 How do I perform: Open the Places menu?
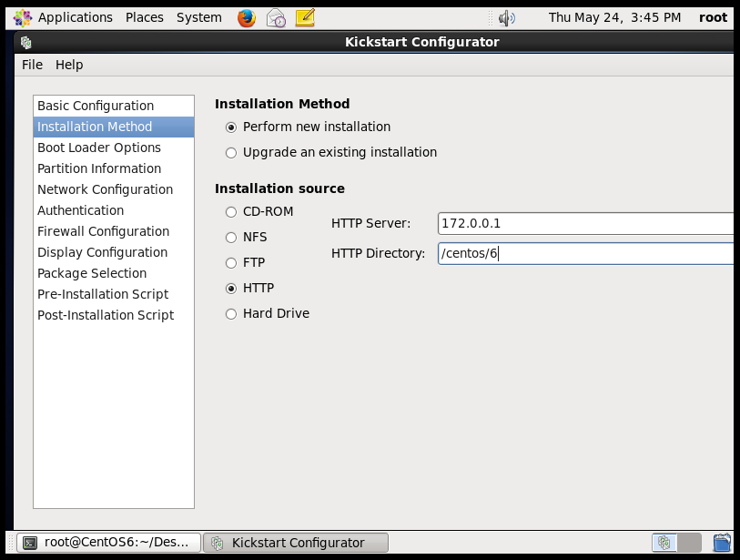[x=145, y=17]
